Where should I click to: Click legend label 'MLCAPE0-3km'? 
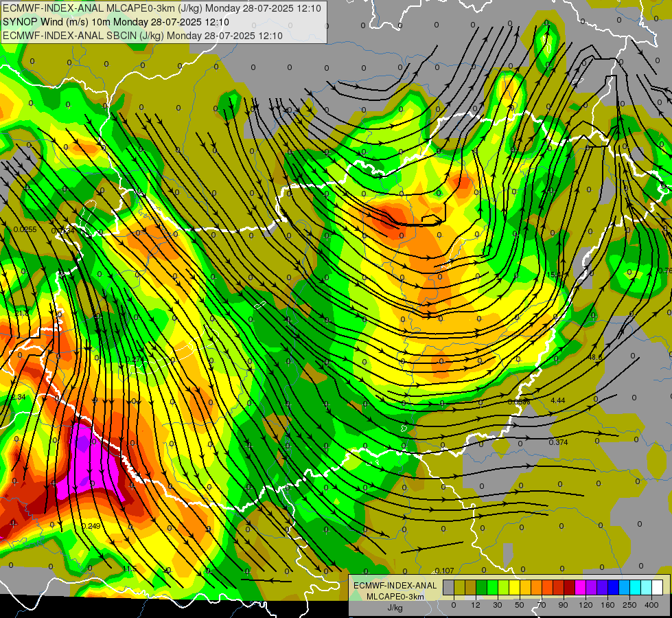point(395,597)
